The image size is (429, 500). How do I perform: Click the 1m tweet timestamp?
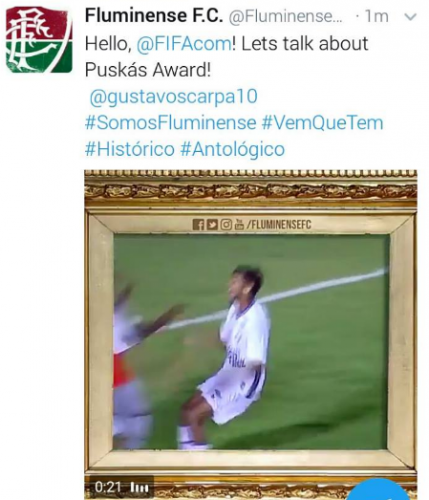tap(377, 16)
